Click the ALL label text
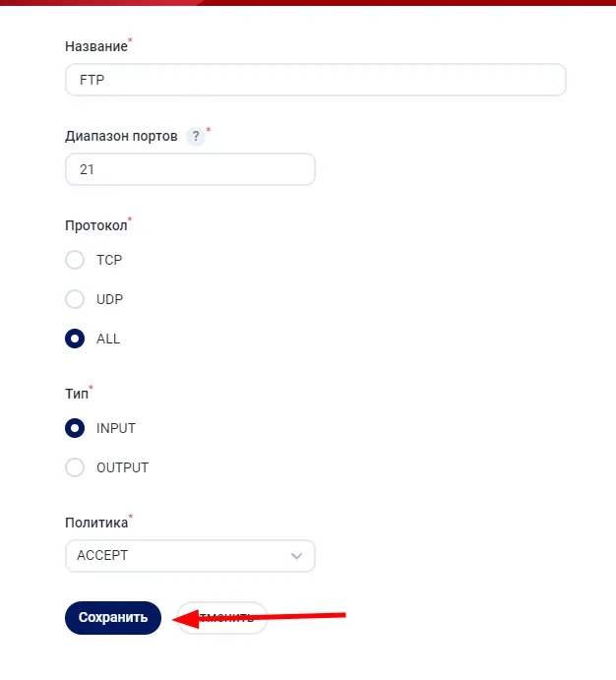 (x=108, y=339)
